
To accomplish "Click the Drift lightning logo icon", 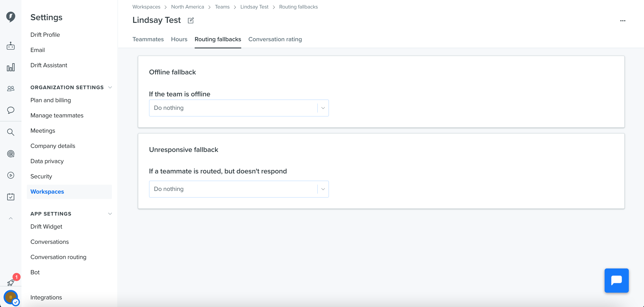I will pos(11,17).
